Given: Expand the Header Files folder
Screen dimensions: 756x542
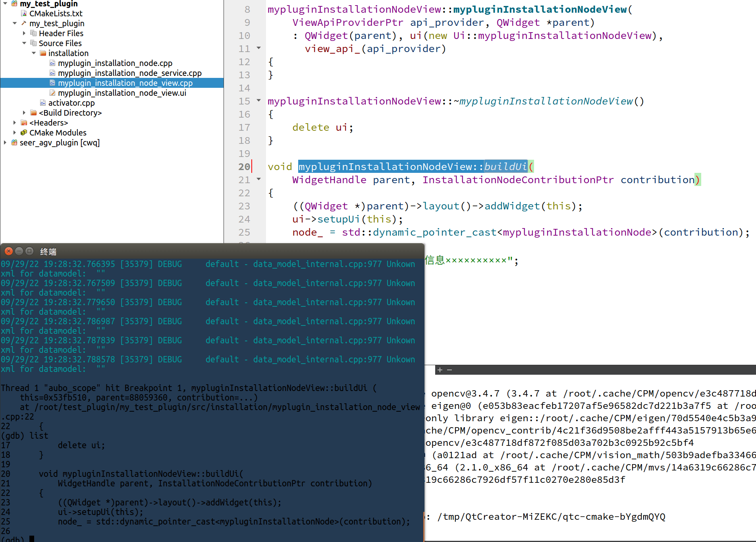Looking at the screenshot, I should point(24,33).
